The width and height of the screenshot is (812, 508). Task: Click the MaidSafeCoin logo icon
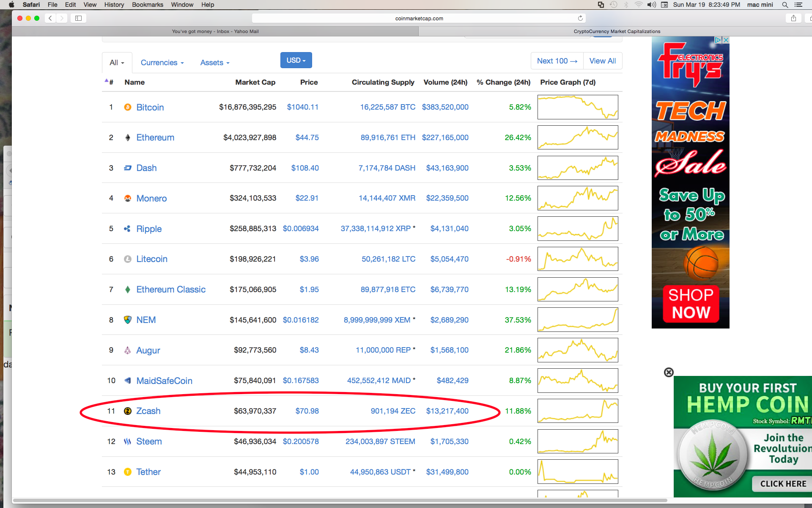[x=128, y=381]
